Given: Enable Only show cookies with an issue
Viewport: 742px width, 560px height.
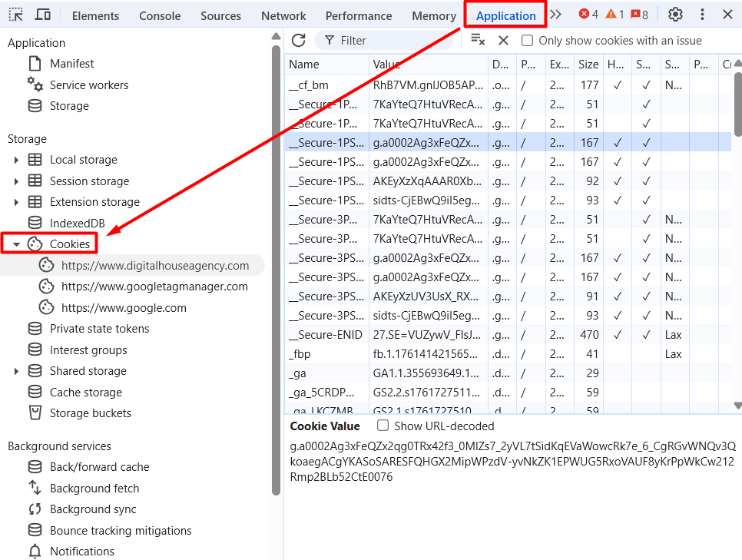Looking at the screenshot, I should click(x=528, y=41).
